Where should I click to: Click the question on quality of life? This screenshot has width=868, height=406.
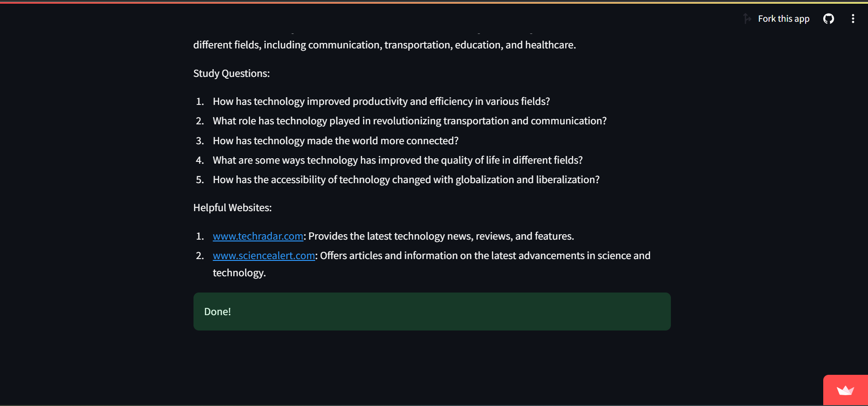tap(397, 160)
